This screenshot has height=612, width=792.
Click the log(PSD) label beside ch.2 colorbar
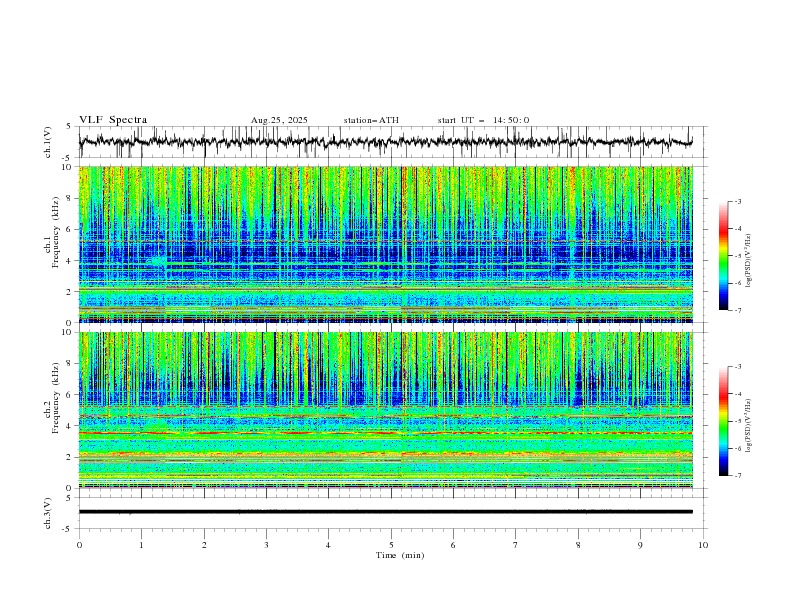tap(749, 425)
